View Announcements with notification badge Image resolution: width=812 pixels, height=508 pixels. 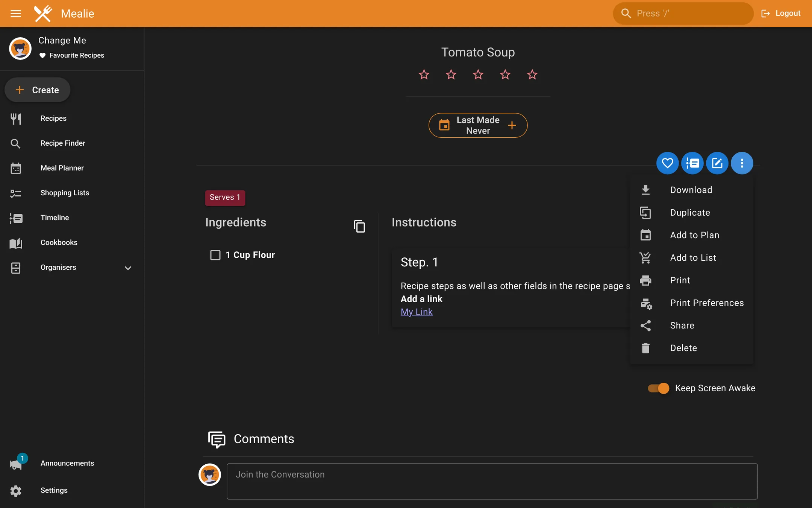(x=72, y=463)
